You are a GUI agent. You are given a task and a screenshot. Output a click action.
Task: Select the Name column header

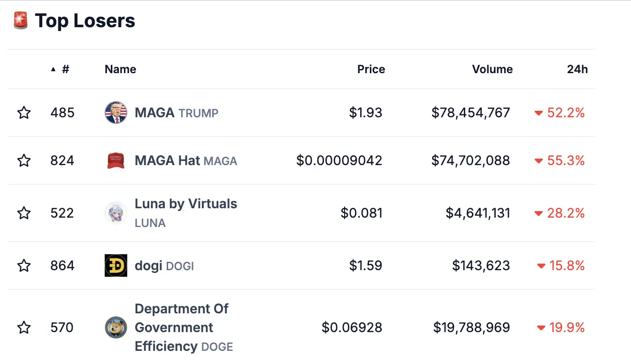[120, 69]
